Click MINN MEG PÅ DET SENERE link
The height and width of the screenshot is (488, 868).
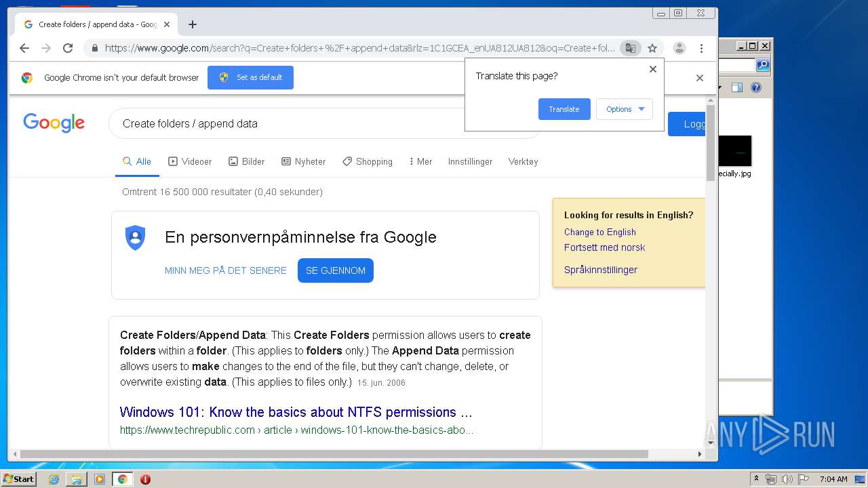point(226,270)
